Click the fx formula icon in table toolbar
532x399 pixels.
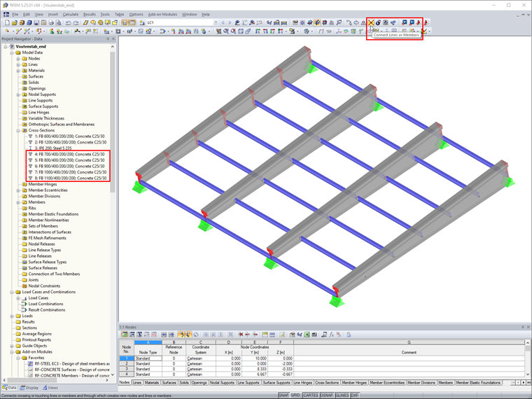coord(332,335)
